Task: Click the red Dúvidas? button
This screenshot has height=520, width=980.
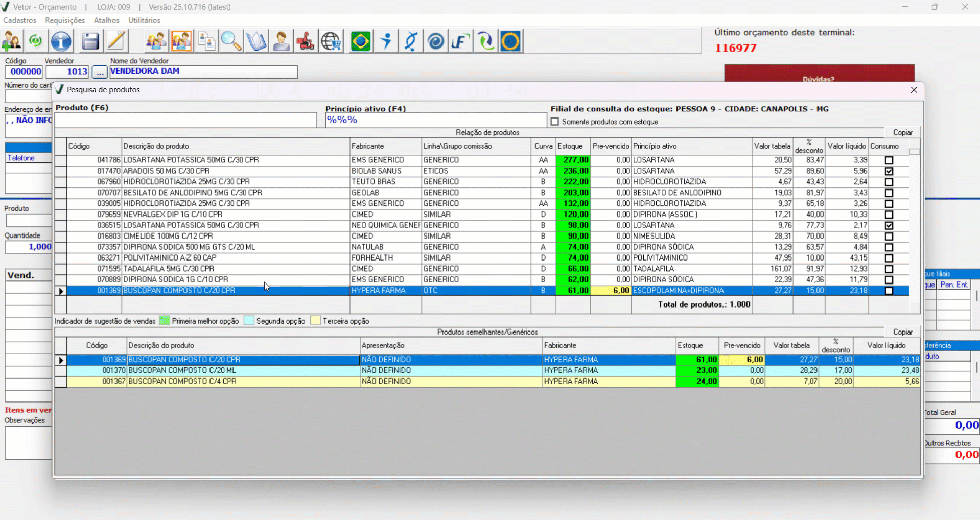Action: click(819, 75)
